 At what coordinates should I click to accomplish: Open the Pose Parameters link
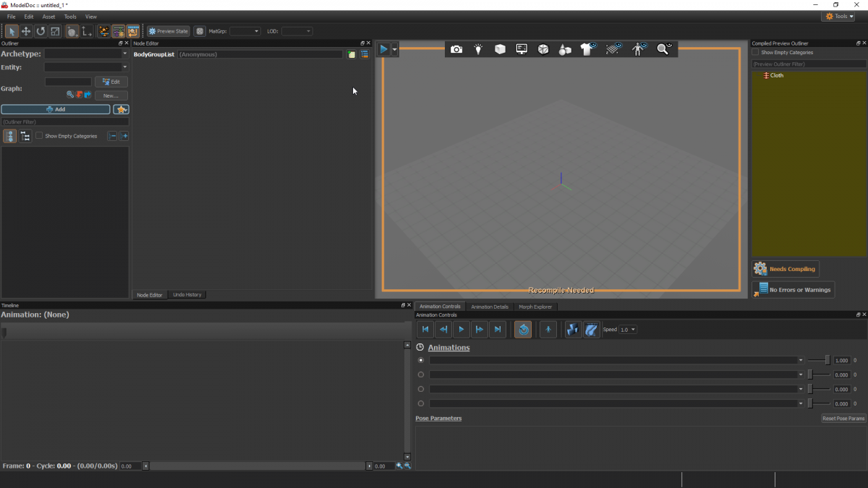coord(438,418)
